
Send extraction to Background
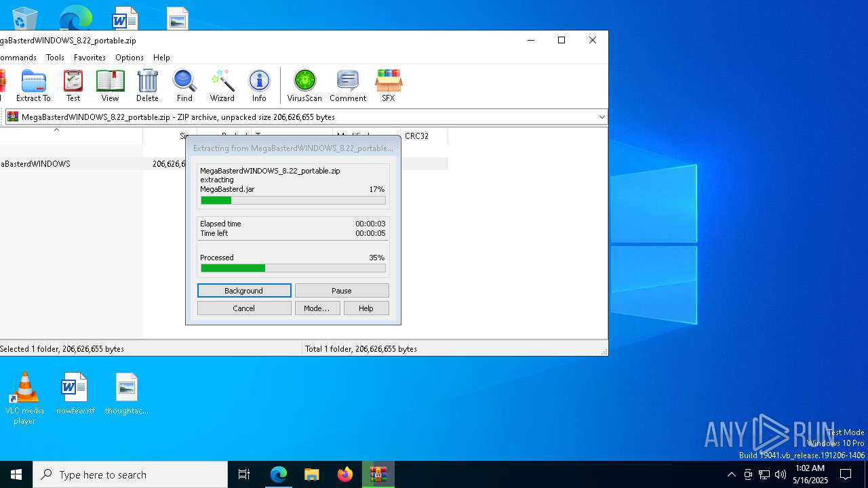[x=244, y=290]
